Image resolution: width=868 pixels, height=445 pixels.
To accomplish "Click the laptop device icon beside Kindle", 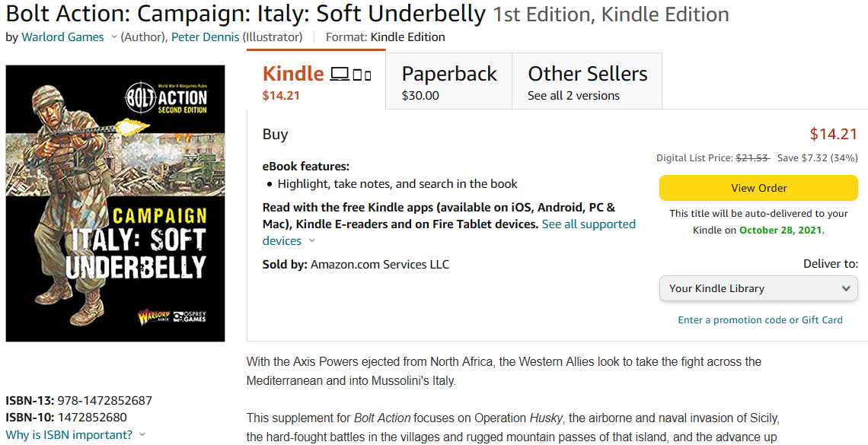I will tap(340, 75).
